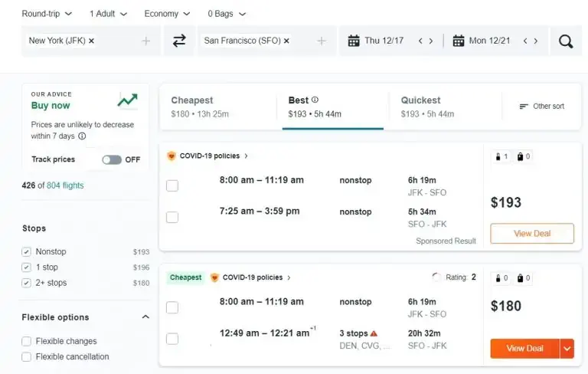The image size is (588, 374).
Task: Add another origin airport plus icon
Action: tap(146, 41)
